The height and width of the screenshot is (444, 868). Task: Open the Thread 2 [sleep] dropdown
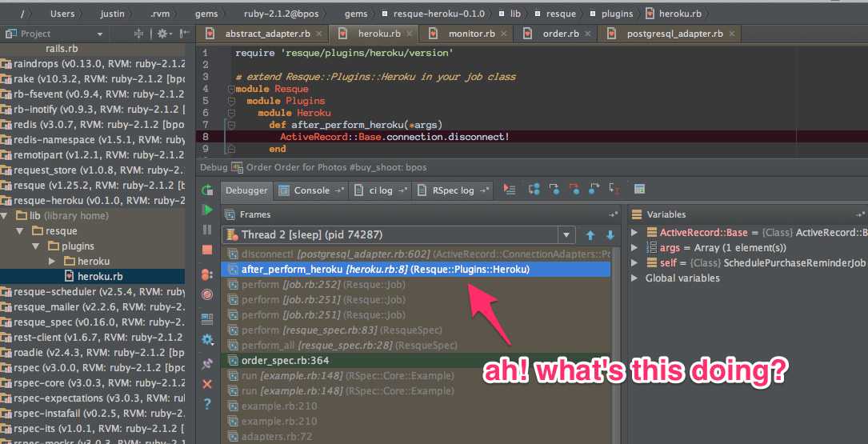pyautogui.click(x=567, y=235)
